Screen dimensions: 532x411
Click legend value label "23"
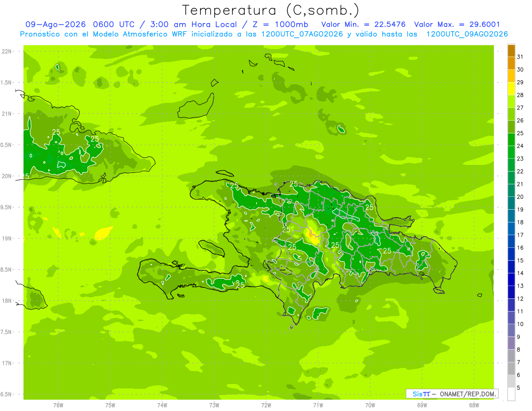coord(520,158)
